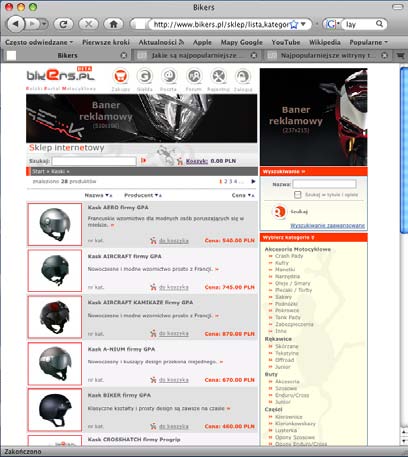Click the cart icon beside Koszyk
Image resolution: width=408 pixels, height=457 pixels.
(x=180, y=161)
